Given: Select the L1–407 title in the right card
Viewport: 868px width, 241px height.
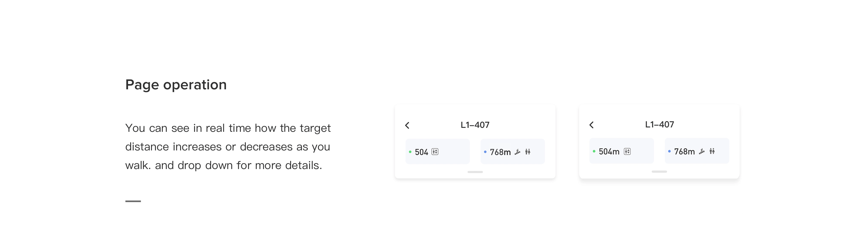Looking at the screenshot, I should point(659,124).
